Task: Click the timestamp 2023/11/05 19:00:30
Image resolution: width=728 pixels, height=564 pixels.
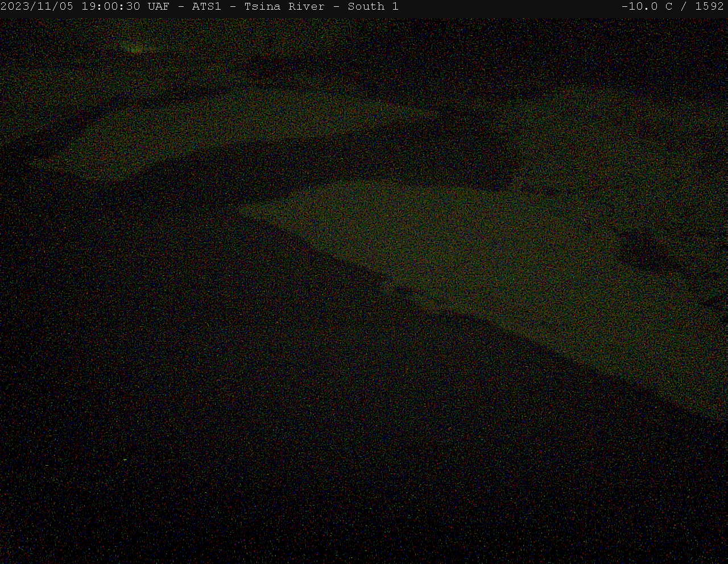Action: 71,7
